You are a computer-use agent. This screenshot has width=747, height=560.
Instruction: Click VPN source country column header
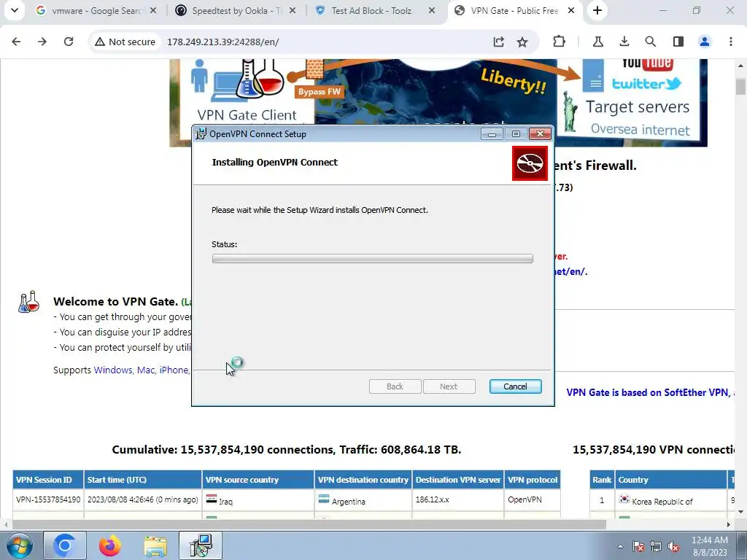pyautogui.click(x=258, y=480)
